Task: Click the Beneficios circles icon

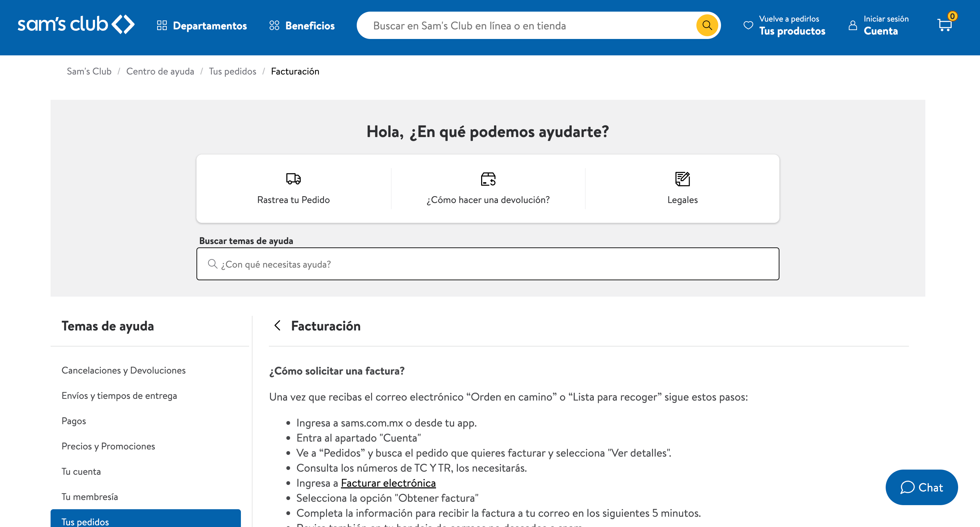Action: 274,26
